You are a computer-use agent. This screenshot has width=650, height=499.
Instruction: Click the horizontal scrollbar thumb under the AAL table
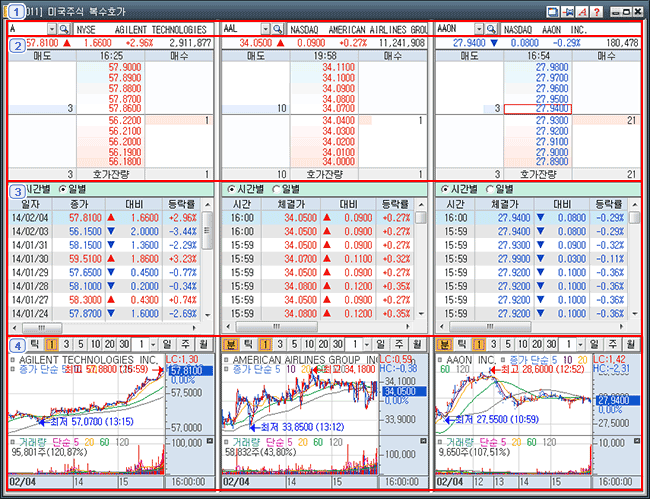point(276,327)
